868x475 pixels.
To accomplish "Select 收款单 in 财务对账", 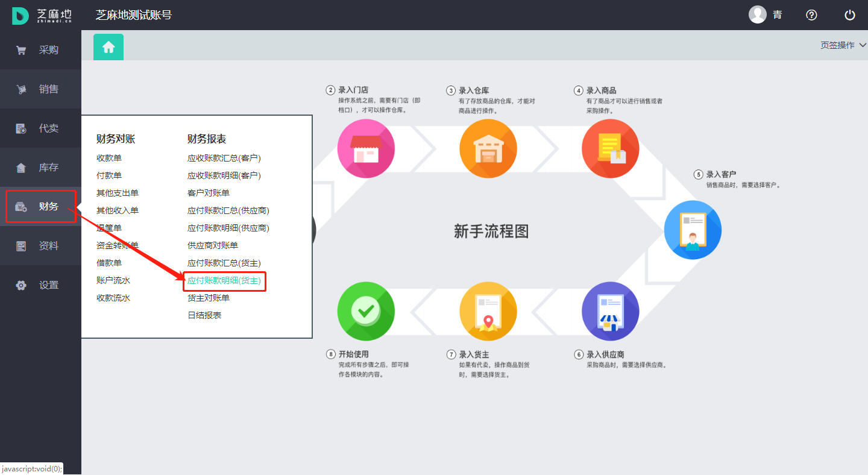I will 109,158.
